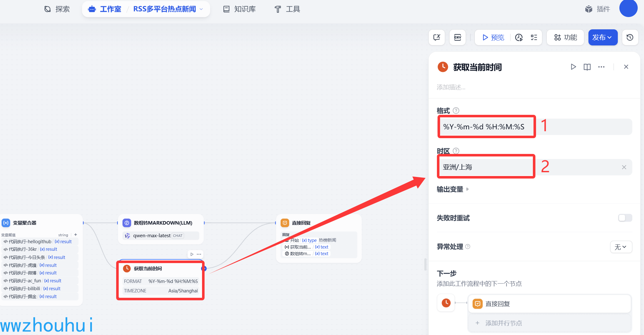Toggle the 失败时重试 retry switch
This screenshot has width=644, height=335.
click(625, 218)
